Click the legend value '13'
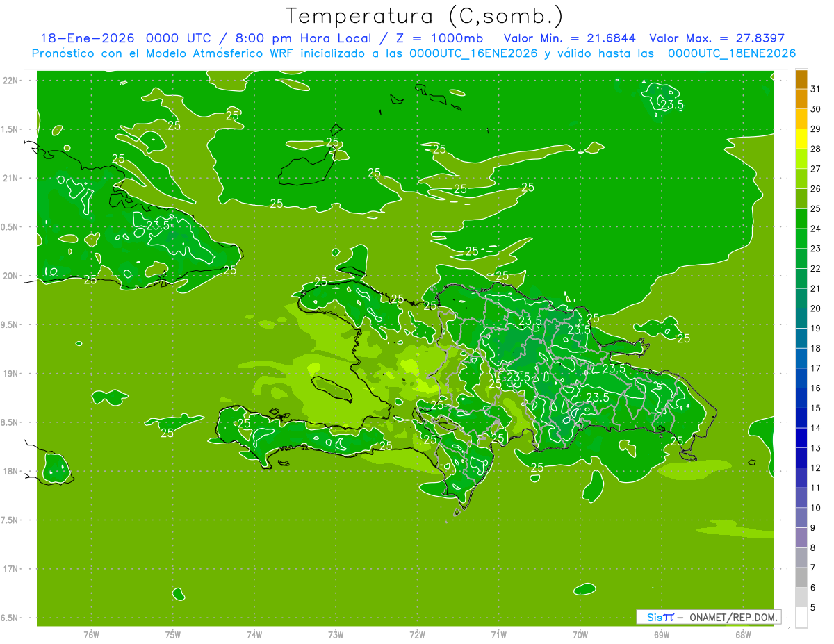 click(816, 448)
